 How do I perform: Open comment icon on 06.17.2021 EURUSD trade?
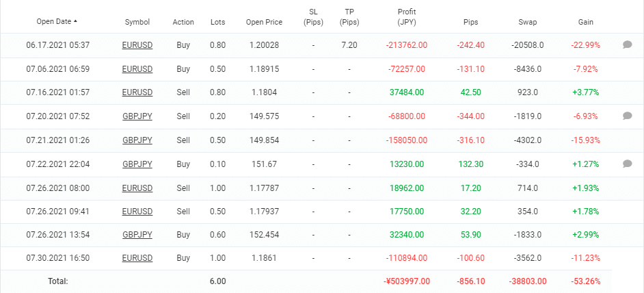[x=627, y=45]
